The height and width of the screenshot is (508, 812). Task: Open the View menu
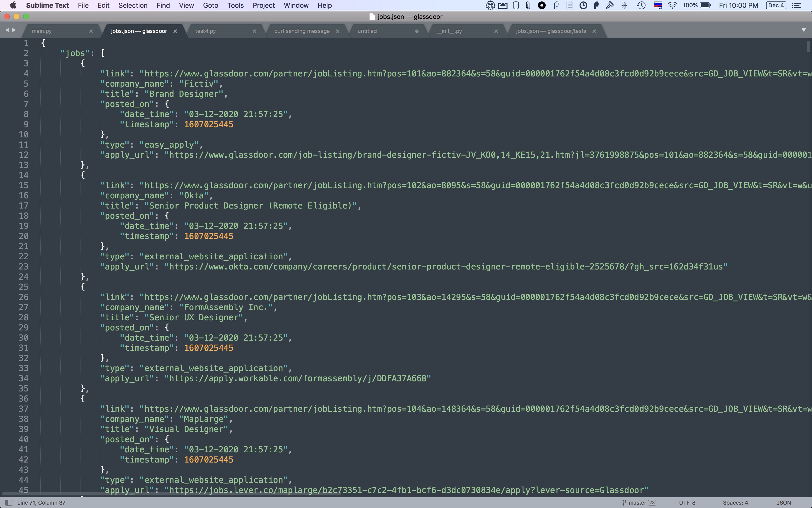pyautogui.click(x=186, y=5)
